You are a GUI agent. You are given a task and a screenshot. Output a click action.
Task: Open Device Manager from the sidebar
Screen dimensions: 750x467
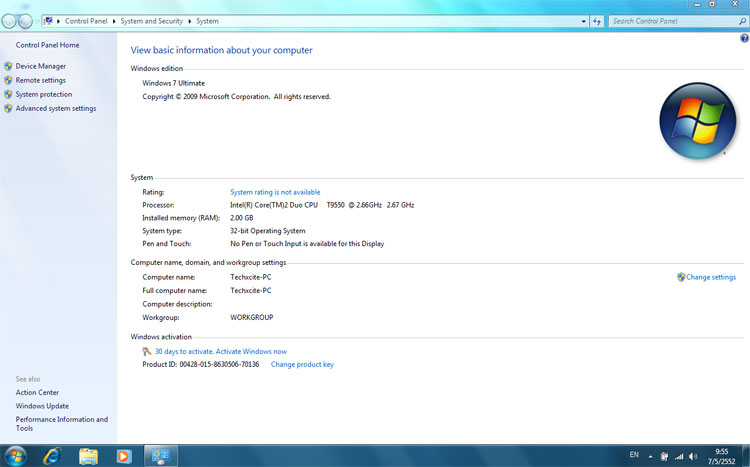pos(41,66)
